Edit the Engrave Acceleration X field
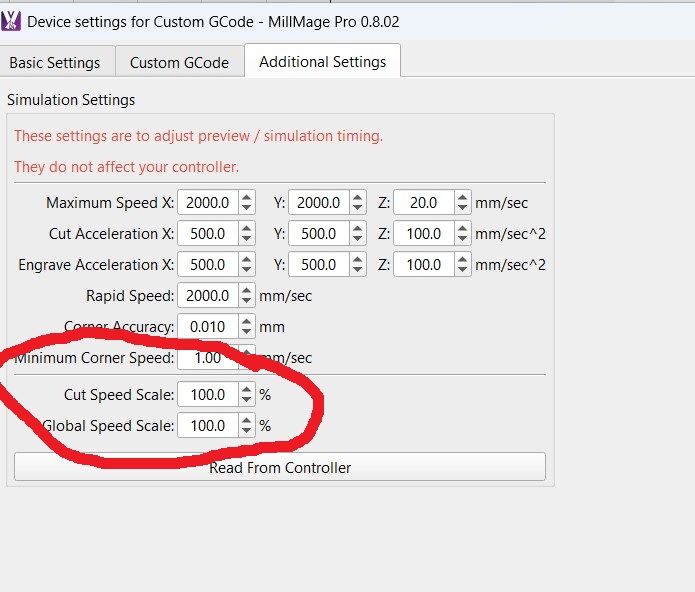 208,265
